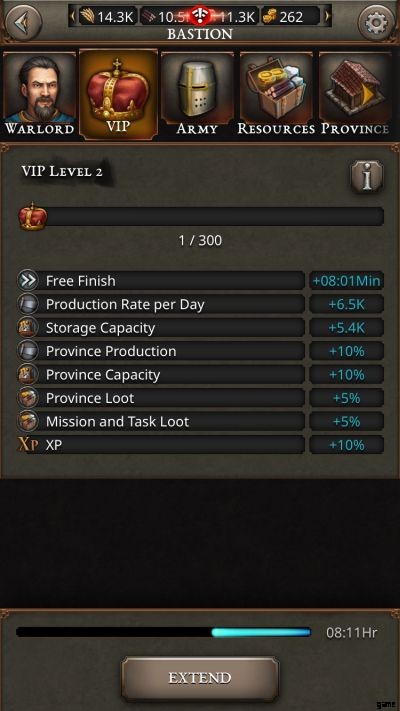Select the VIP crown tab
Screen dimensions: 400x711
pyautogui.click(x=118, y=94)
